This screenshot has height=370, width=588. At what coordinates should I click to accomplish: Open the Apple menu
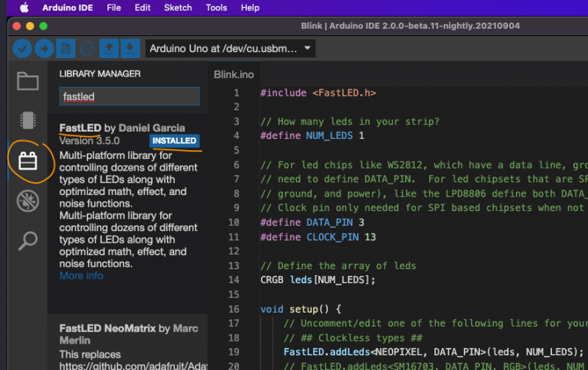tap(24, 7)
